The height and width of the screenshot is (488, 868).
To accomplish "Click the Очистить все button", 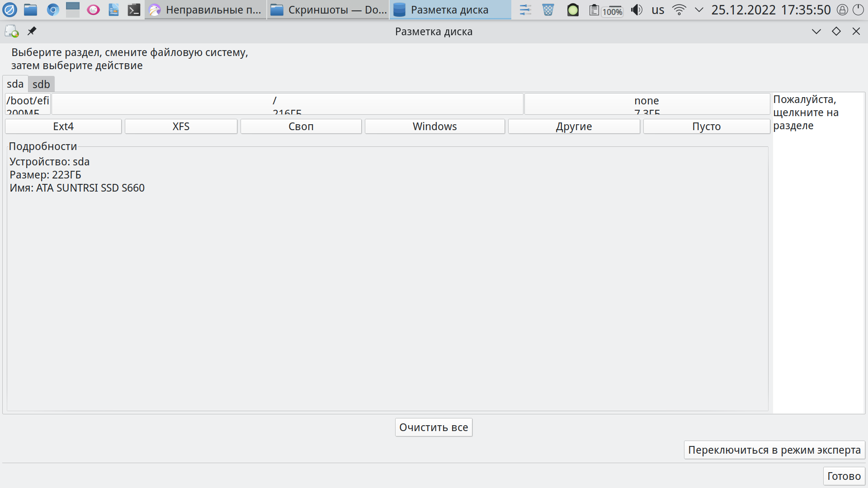I will click(x=434, y=427).
